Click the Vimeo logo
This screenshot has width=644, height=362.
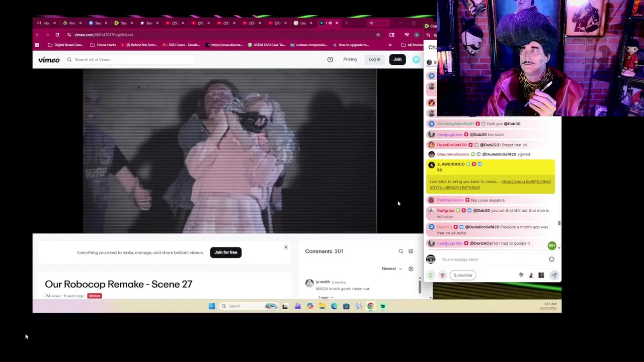pyautogui.click(x=49, y=60)
